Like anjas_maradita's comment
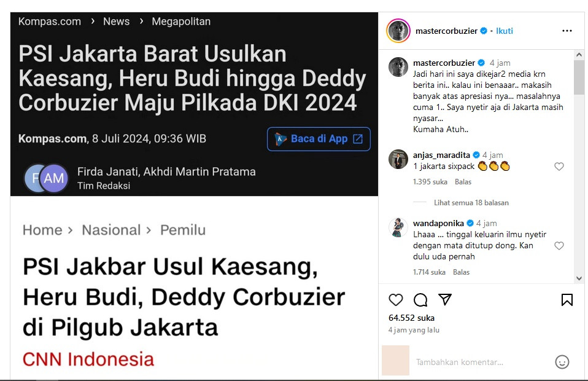Screen dimensions: 588x381 coord(559,167)
